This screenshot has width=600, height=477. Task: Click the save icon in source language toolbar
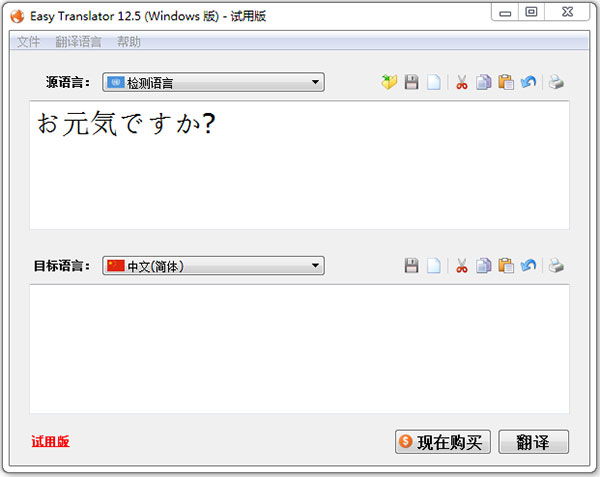click(x=411, y=82)
